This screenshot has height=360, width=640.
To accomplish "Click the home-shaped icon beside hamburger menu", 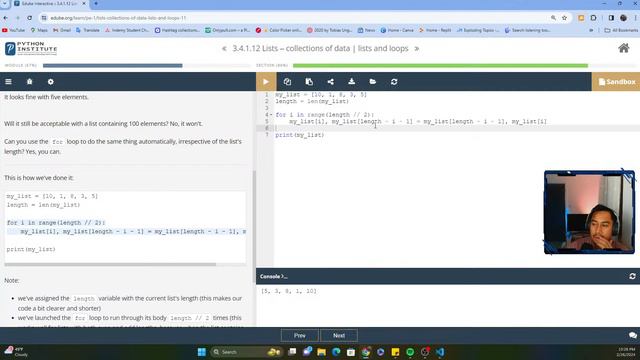I will (x=29, y=82).
